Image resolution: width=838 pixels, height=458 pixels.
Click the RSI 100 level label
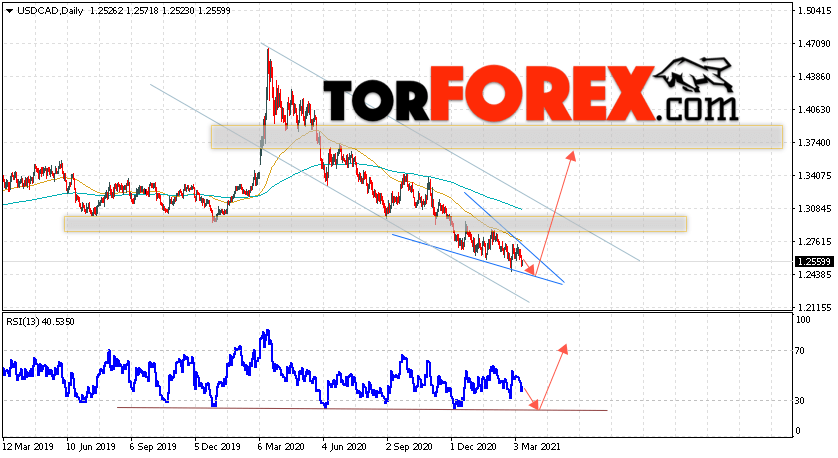pos(803,320)
